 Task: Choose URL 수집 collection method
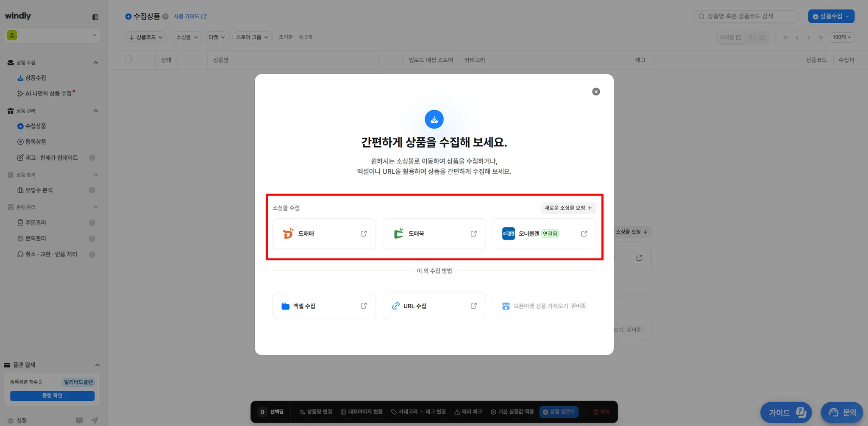point(434,306)
